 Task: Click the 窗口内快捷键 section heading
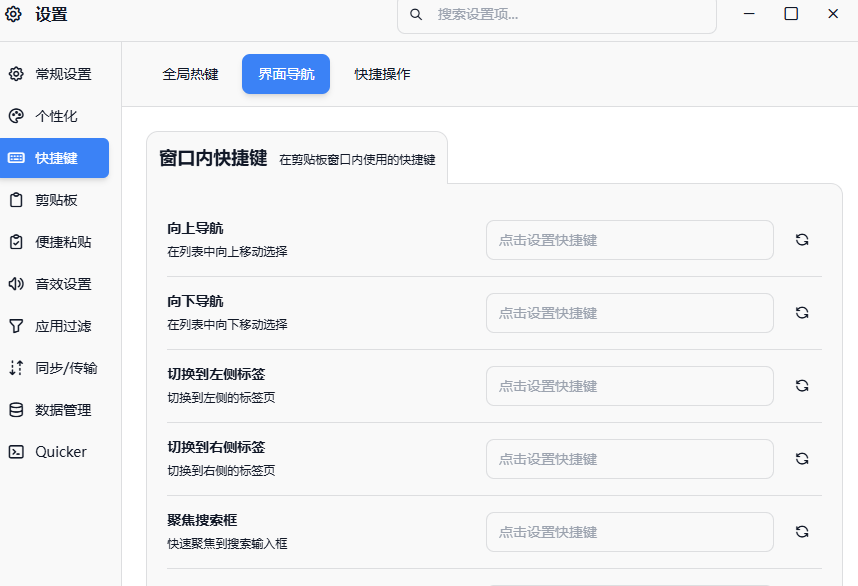(x=213, y=158)
